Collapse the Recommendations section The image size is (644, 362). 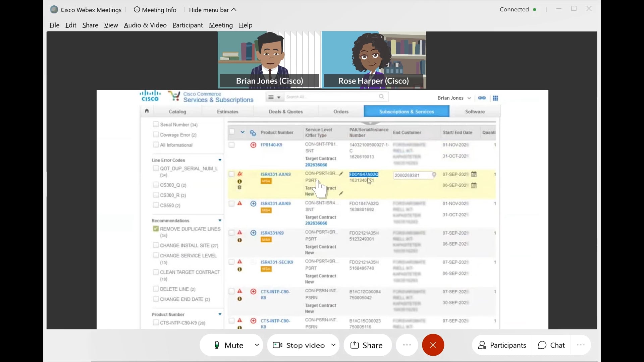coord(220,221)
